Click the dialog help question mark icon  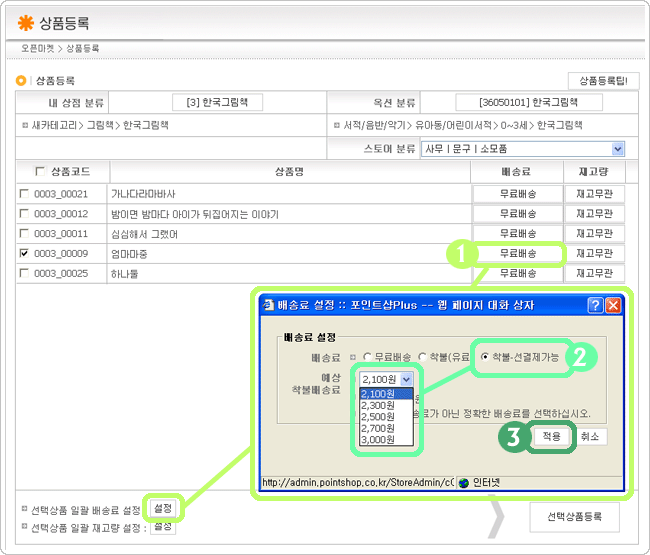(594, 306)
